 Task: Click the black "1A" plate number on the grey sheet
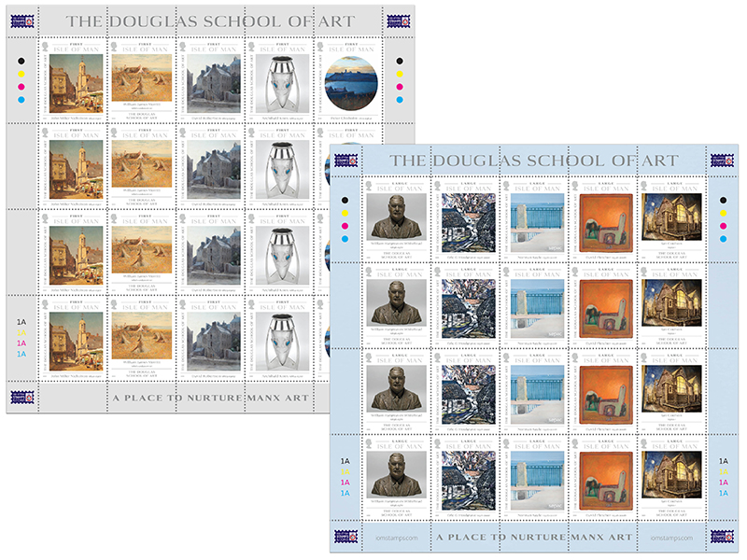21,322
